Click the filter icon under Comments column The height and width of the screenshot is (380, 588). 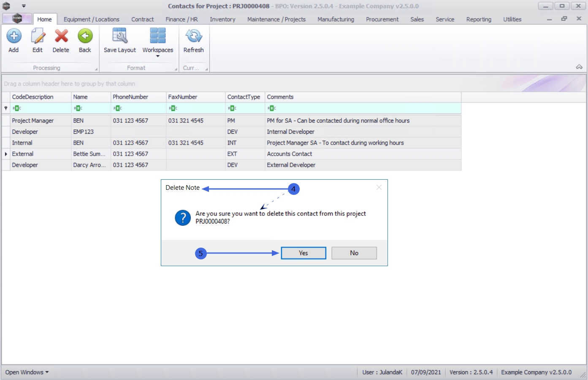click(x=272, y=108)
